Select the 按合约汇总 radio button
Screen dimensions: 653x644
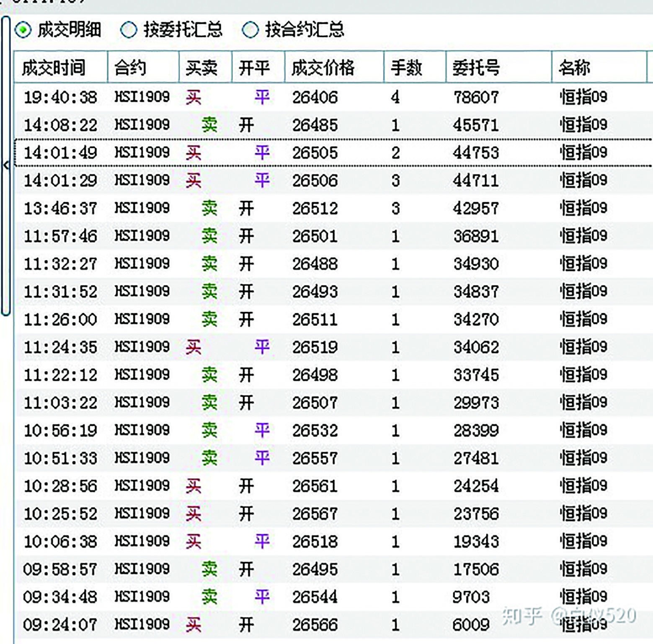tap(250, 29)
